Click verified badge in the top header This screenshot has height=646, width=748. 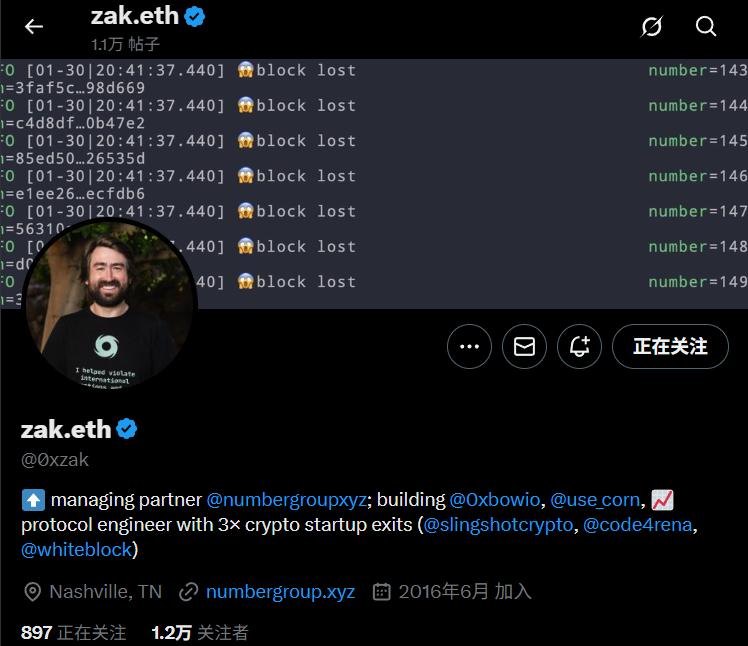pos(195,17)
